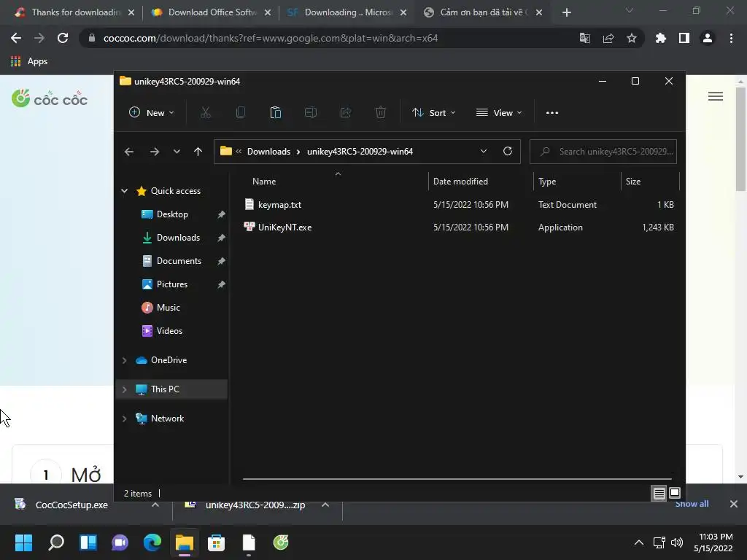Open unikey zip download options arrow
The width and height of the screenshot is (747, 560).
click(325, 505)
